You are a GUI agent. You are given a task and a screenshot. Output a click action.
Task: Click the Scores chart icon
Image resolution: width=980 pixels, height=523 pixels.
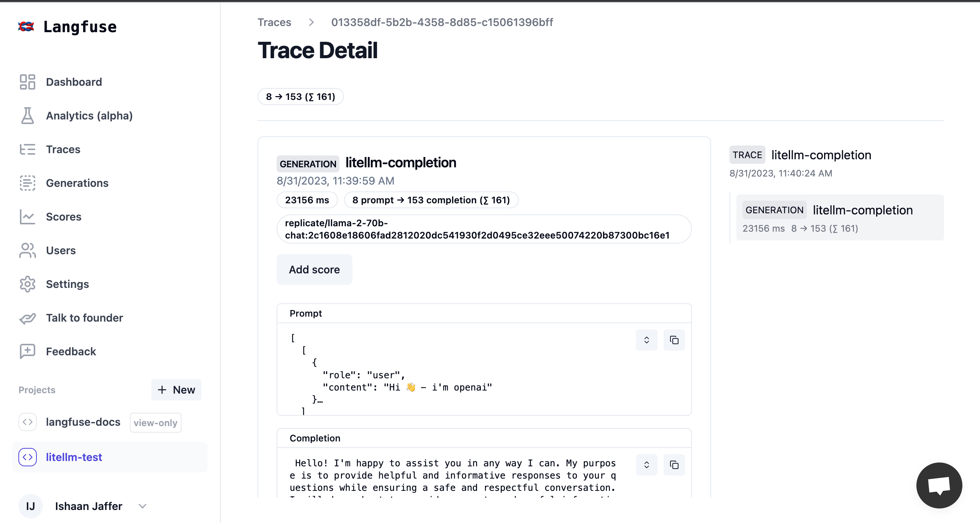27,217
